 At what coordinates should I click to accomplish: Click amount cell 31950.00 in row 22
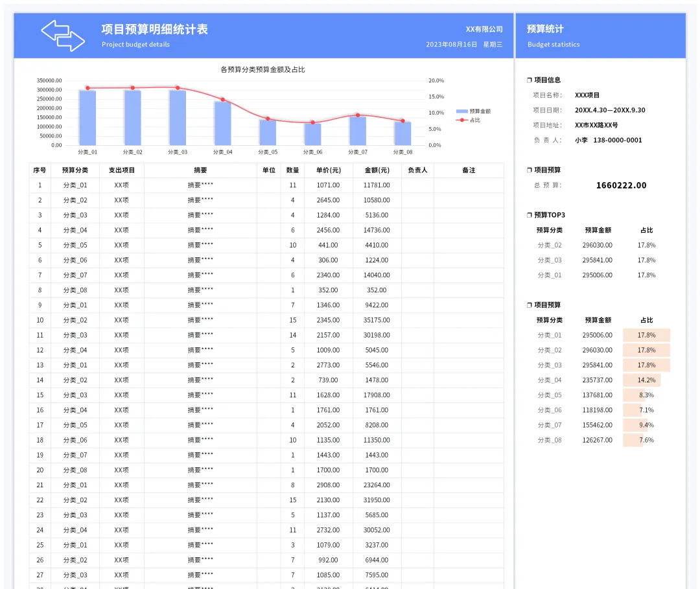click(377, 500)
